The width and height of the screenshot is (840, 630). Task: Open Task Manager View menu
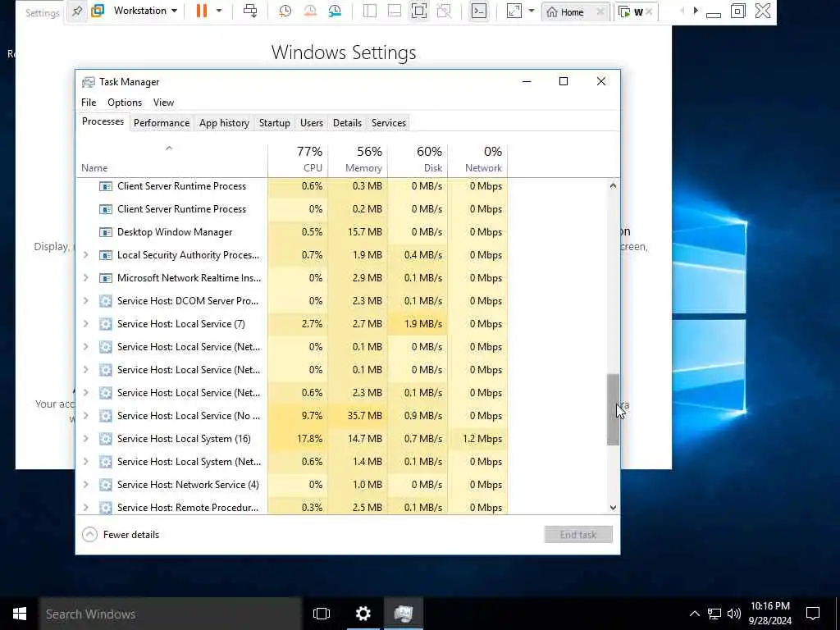coord(163,103)
